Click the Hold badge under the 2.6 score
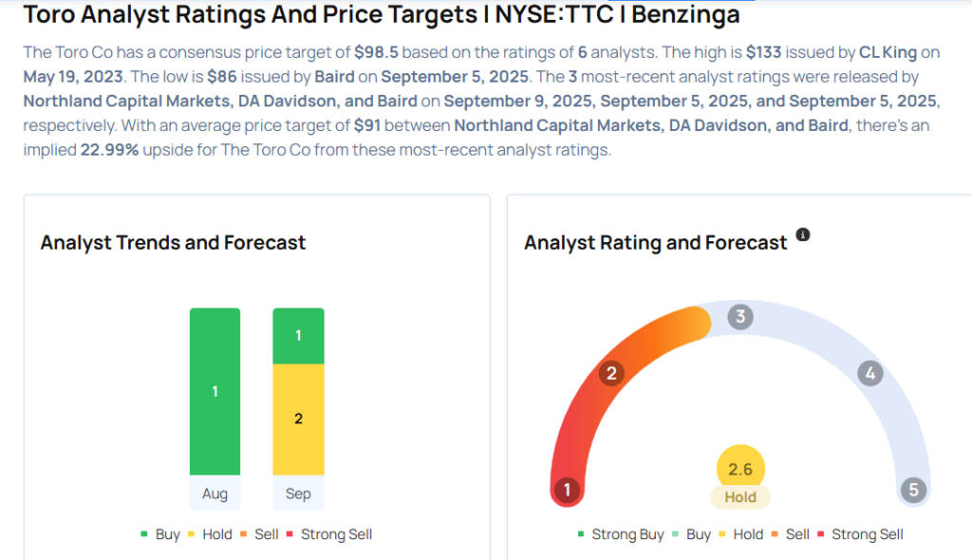Image resolution: width=972 pixels, height=560 pixels. [x=740, y=497]
